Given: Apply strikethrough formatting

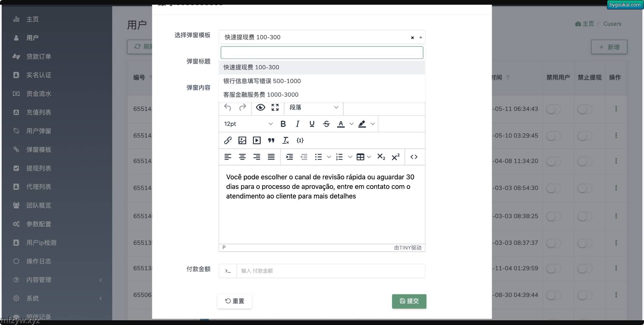Looking at the screenshot, I should 326,124.
